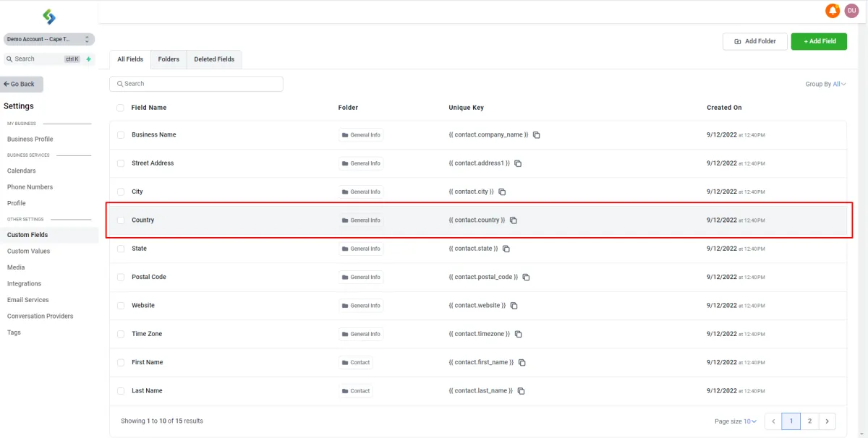Open General Info folder tag for Website

tap(361, 306)
